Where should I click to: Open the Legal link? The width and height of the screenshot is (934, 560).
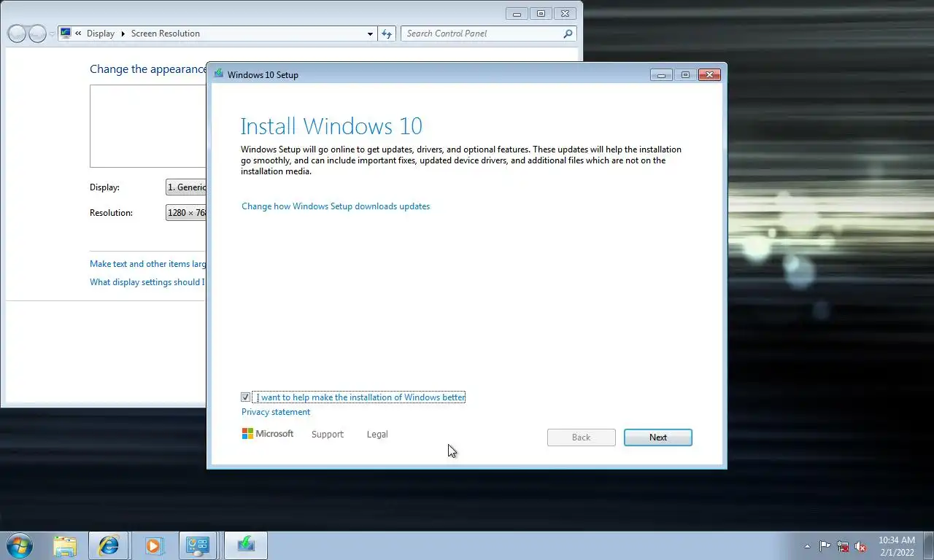377,434
